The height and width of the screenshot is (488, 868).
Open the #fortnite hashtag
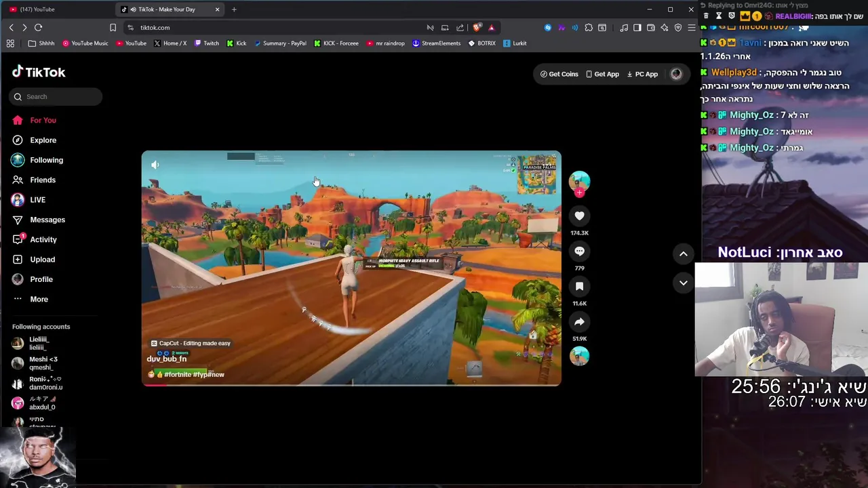pos(178,374)
